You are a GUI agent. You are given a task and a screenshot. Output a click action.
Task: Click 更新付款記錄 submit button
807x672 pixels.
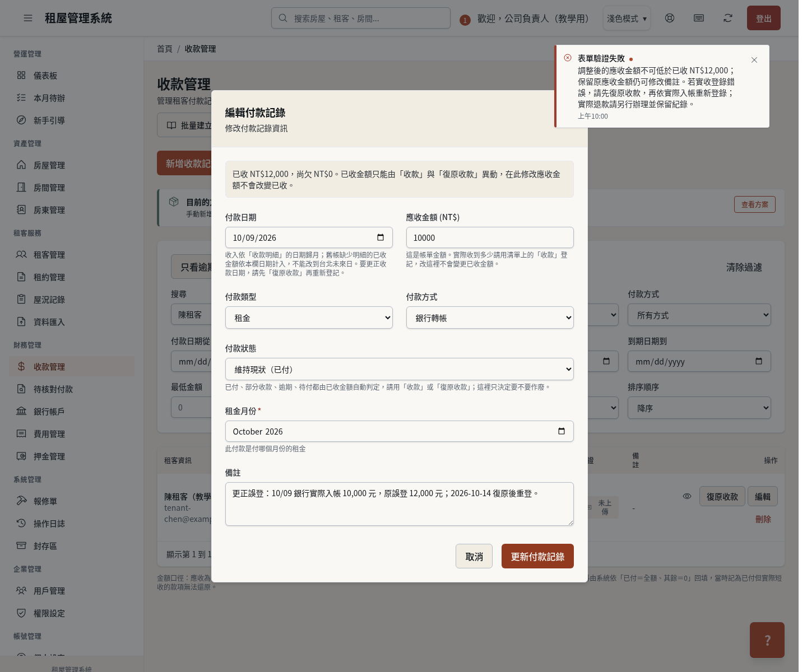pos(537,556)
